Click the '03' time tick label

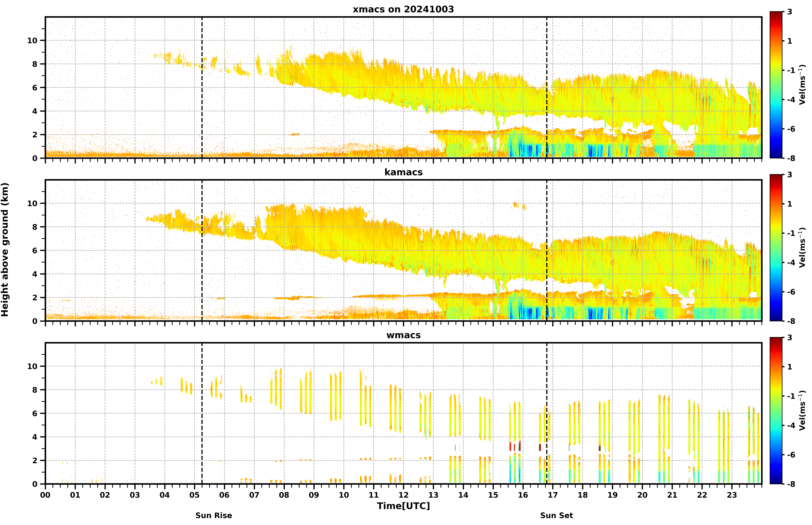coord(135,495)
